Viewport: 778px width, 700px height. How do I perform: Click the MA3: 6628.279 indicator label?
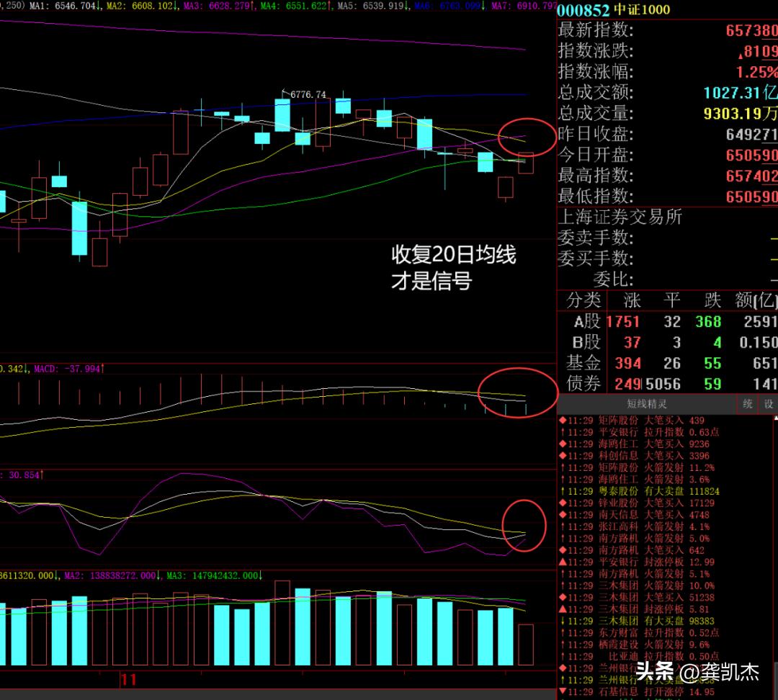tap(219, 6)
